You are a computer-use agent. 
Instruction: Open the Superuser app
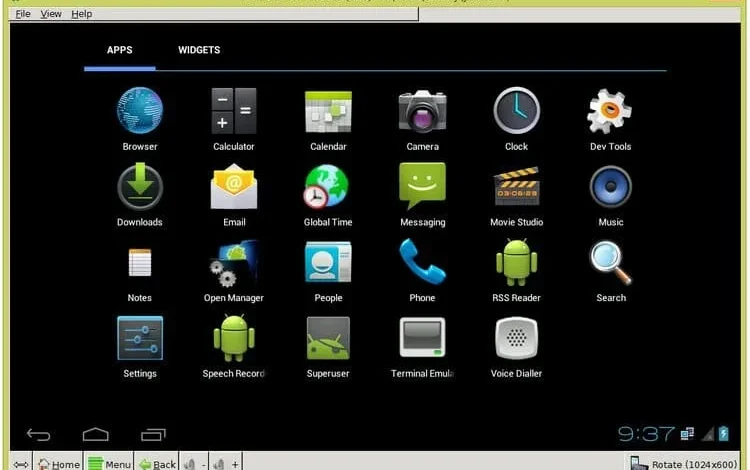pos(328,338)
